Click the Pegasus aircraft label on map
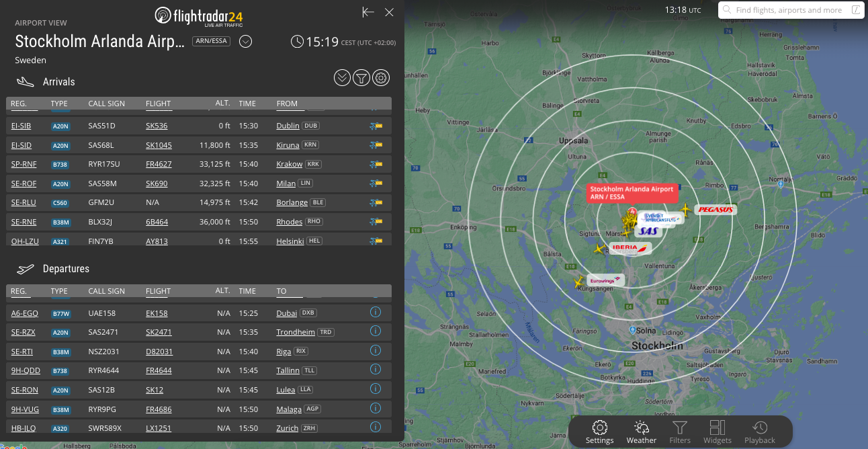 point(715,210)
